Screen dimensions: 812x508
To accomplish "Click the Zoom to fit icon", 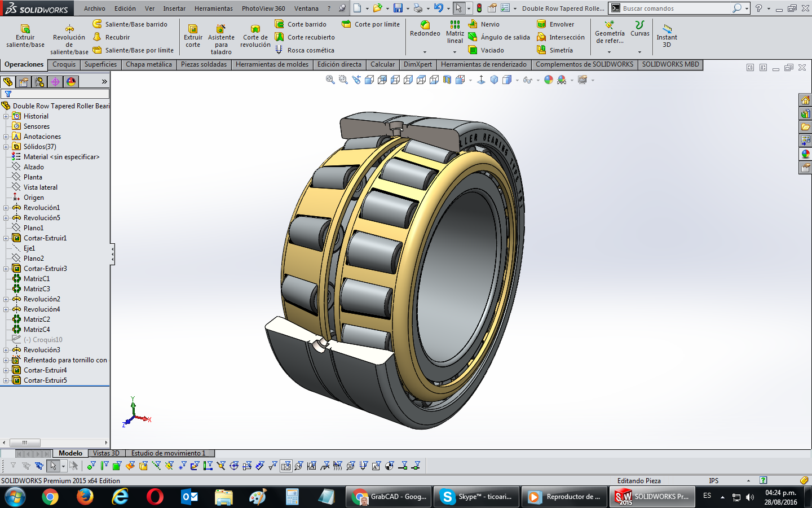I will click(x=330, y=80).
